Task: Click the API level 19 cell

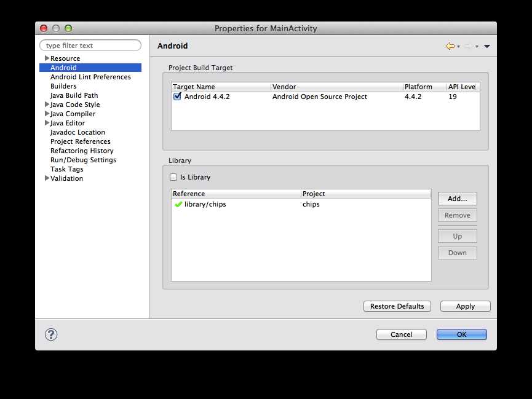Action: tap(453, 97)
